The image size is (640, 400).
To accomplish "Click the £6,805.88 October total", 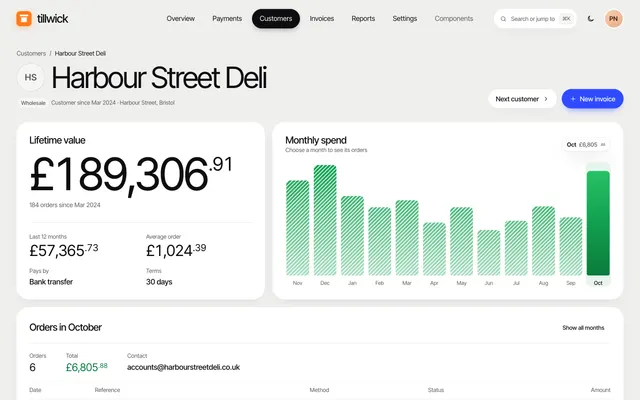I will click(87, 367).
